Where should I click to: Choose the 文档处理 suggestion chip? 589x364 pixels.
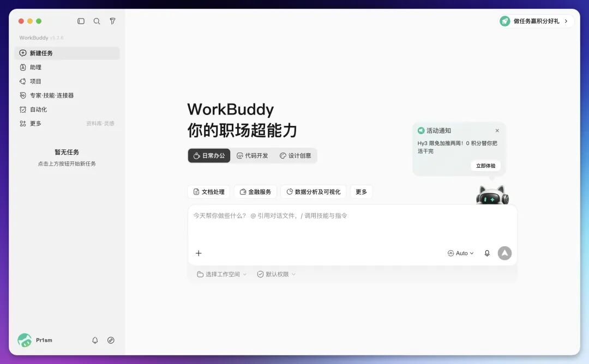pos(209,192)
